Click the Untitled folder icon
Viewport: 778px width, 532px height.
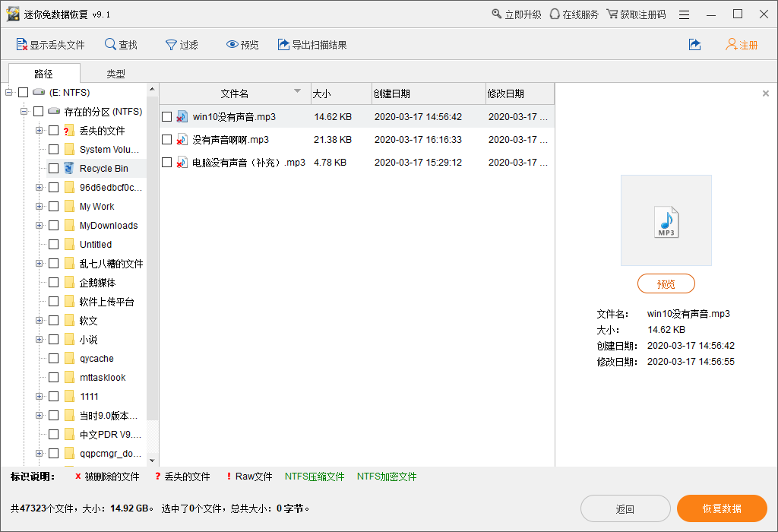69,244
